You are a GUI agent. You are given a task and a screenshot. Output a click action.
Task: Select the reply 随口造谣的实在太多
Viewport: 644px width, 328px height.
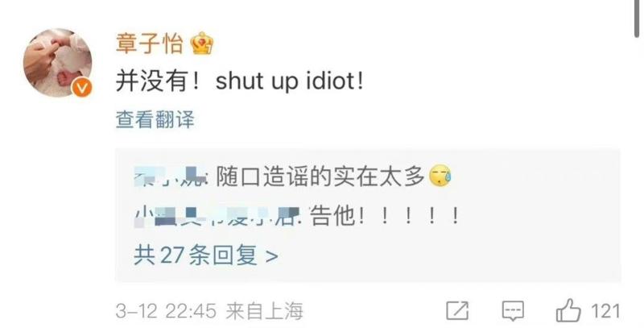tap(320, 176)
